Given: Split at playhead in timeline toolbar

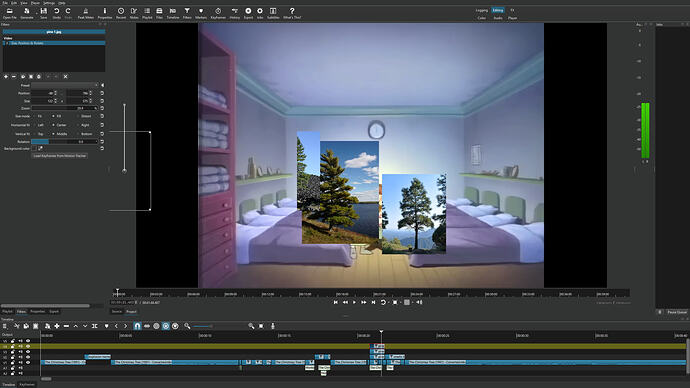Looking at the screenshot, I should point(95,326).
